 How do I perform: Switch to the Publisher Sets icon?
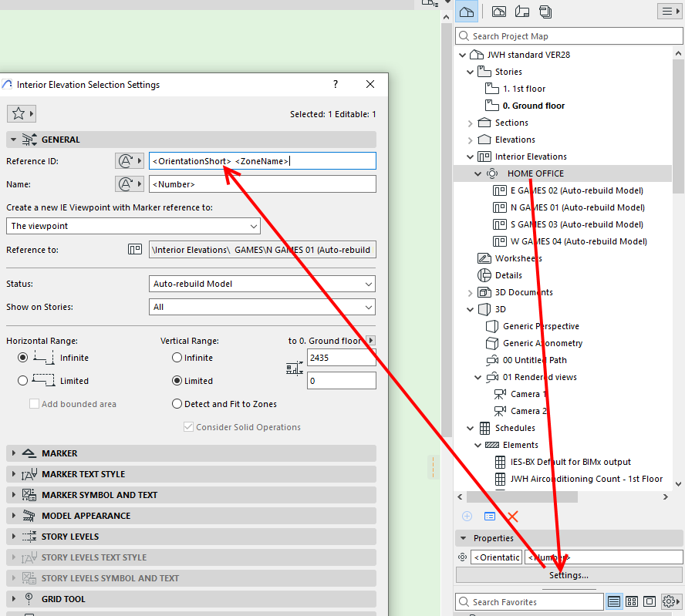[x=545, y=12]
